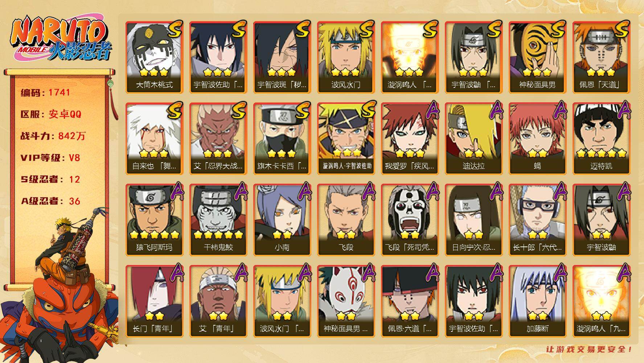
Task: Click the A-rank 宇智波鼬 card
Action: [601, 220]
